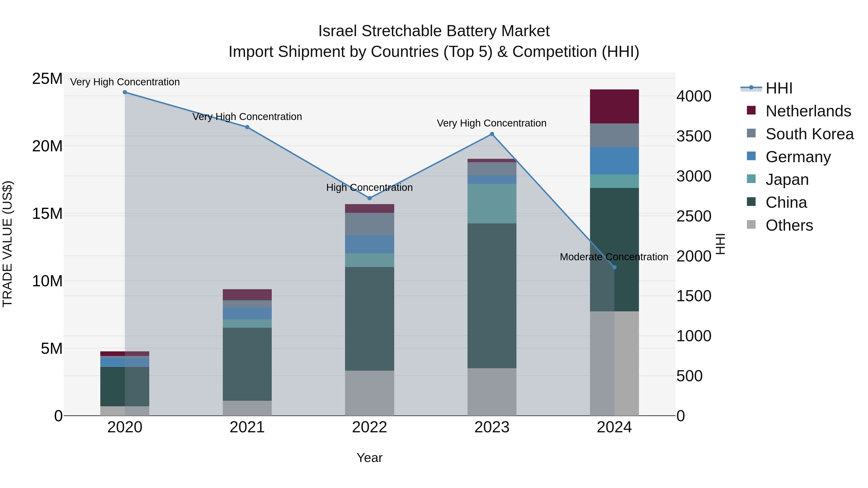This screenshot has width=868, height=488.
Task: Click the Germany blue legend swatch
Action: pyautogui.click(x=751, y=156)
